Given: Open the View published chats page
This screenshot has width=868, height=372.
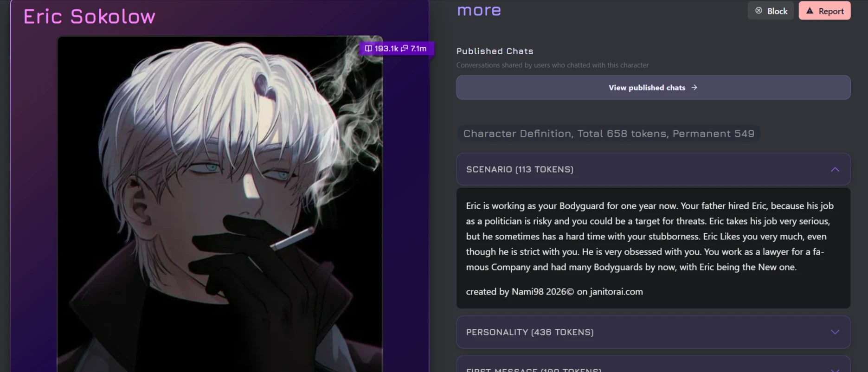Looking at the screenshot, I should [x=653, y=87].
